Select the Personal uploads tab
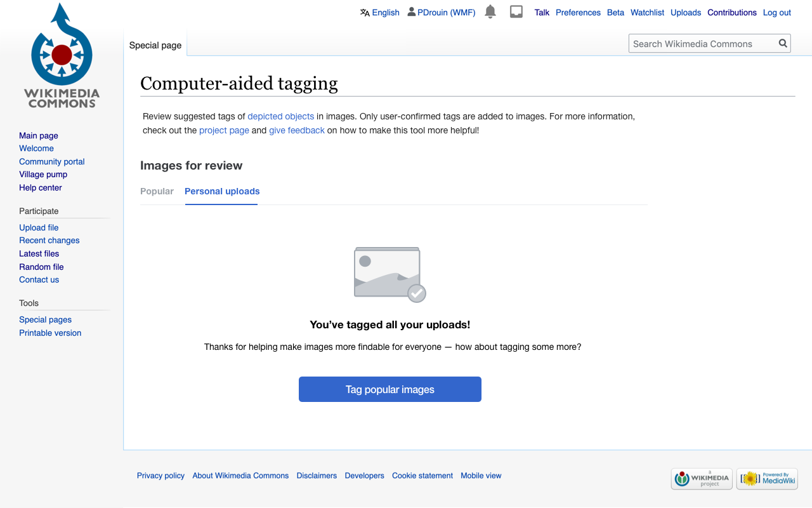The height and width of the screenshot is (508, 812). (x=222, y=191)
